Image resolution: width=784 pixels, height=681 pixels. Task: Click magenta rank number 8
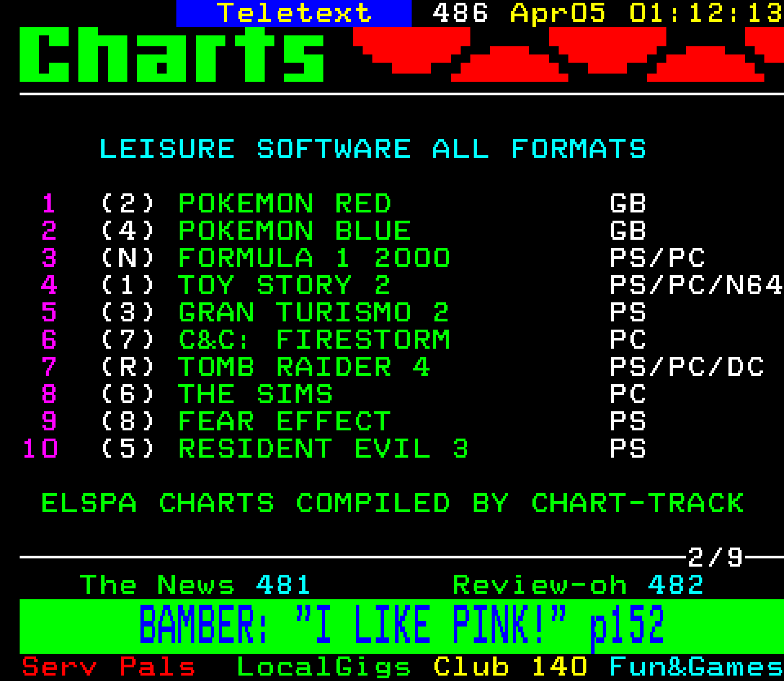tap(49, 394)
